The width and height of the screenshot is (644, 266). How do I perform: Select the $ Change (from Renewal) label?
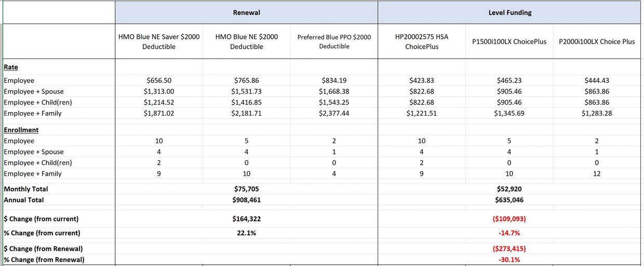coord(43,249)
